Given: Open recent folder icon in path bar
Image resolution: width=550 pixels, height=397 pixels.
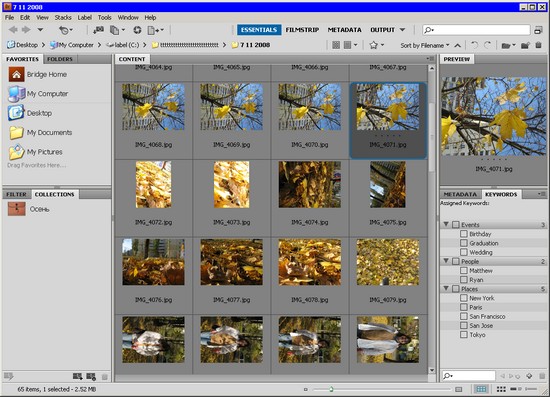Looking at the screenshot, I should coord(508,45).
